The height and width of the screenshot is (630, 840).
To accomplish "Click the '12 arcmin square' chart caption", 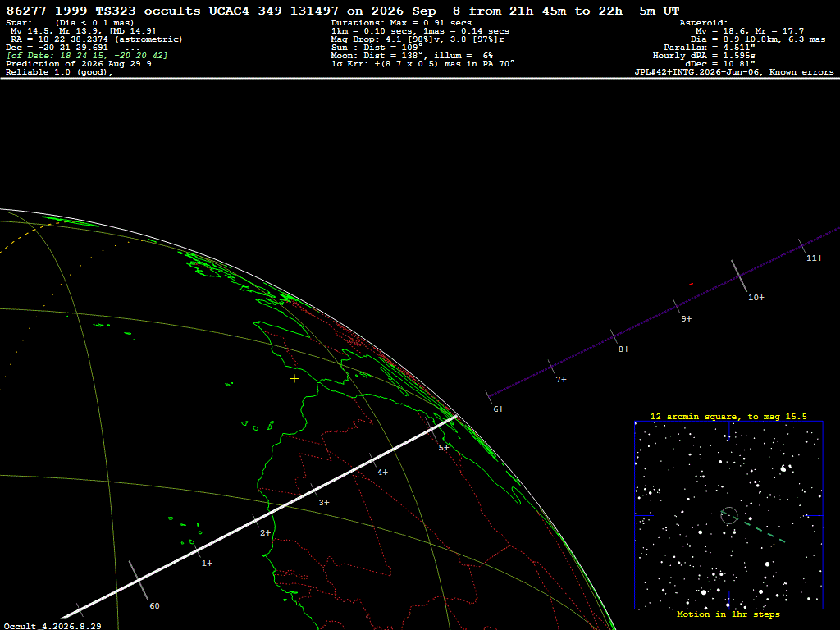I will coord(728,416).
